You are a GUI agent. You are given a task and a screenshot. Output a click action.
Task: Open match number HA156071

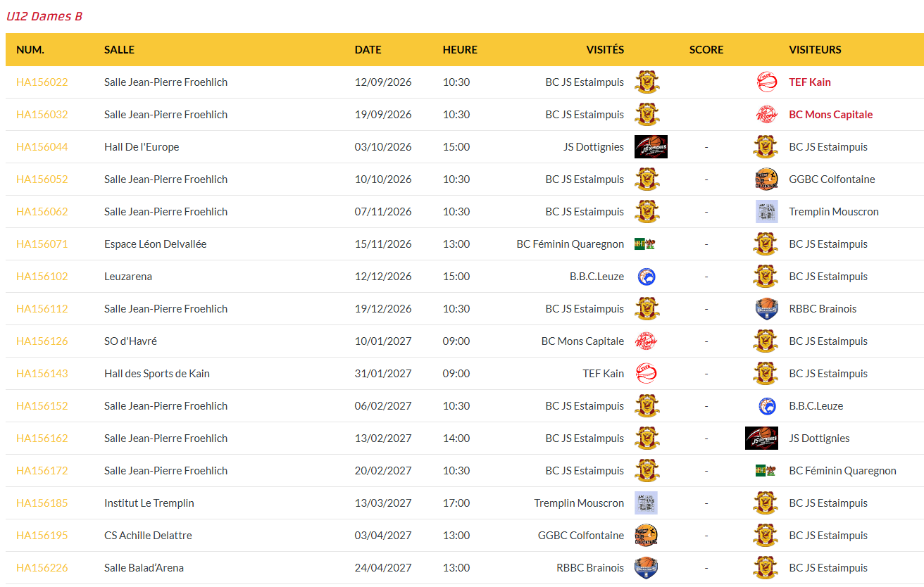42,244
